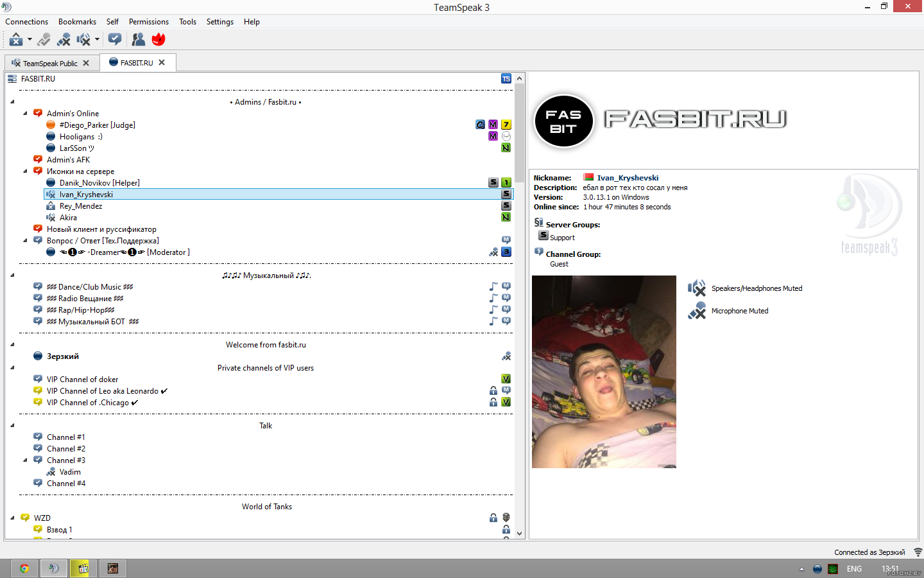The width and height of the screenshot is (924, 578).
Task: Click the shield icon on WZD channel row
Action: click(x=506, y=518)
